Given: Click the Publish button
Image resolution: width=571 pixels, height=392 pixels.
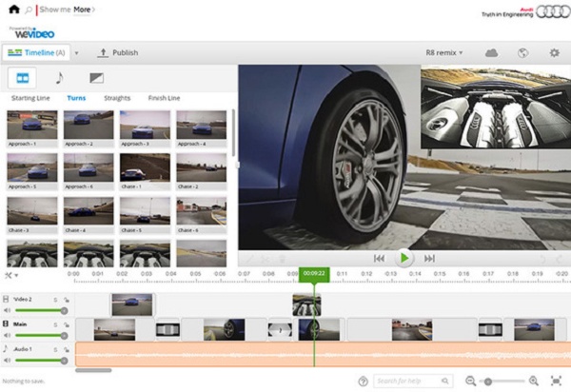Looking at the screenshot, I should [118, 52].
